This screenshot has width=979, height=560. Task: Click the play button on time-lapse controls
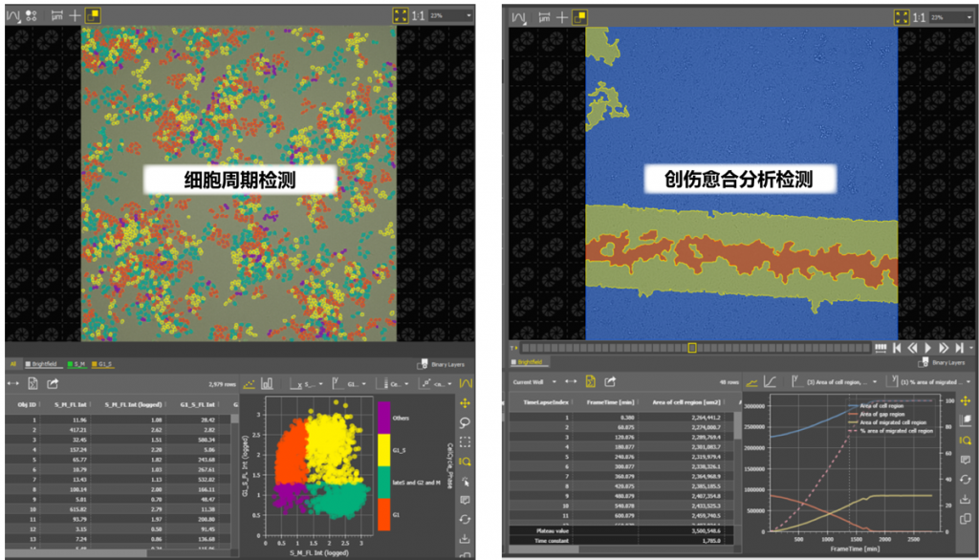[929, 348]
